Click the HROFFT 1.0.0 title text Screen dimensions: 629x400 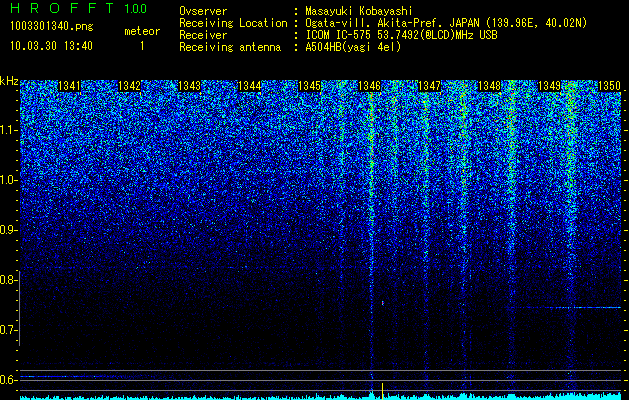pyautogui.click(x=79, y=8)
